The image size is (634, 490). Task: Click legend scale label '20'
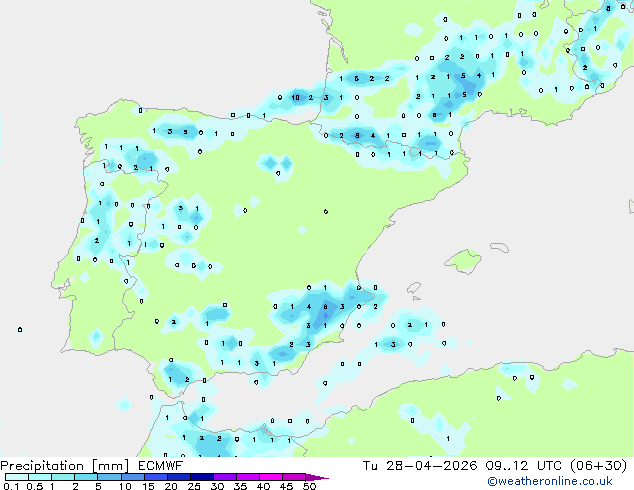point(171,486)
